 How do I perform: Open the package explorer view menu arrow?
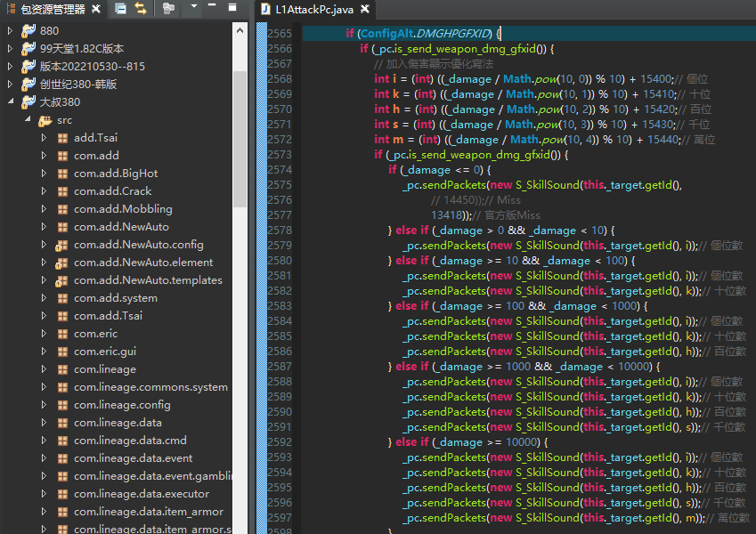coord(194,7)
